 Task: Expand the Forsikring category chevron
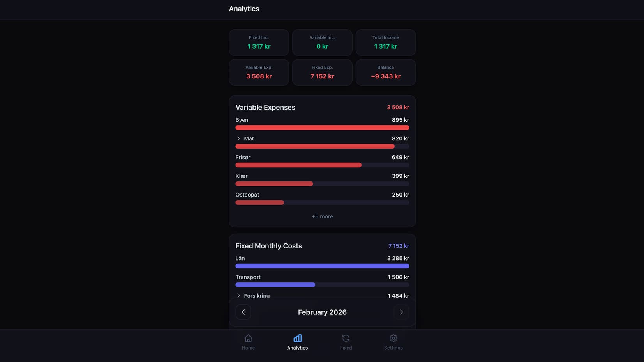238,296
